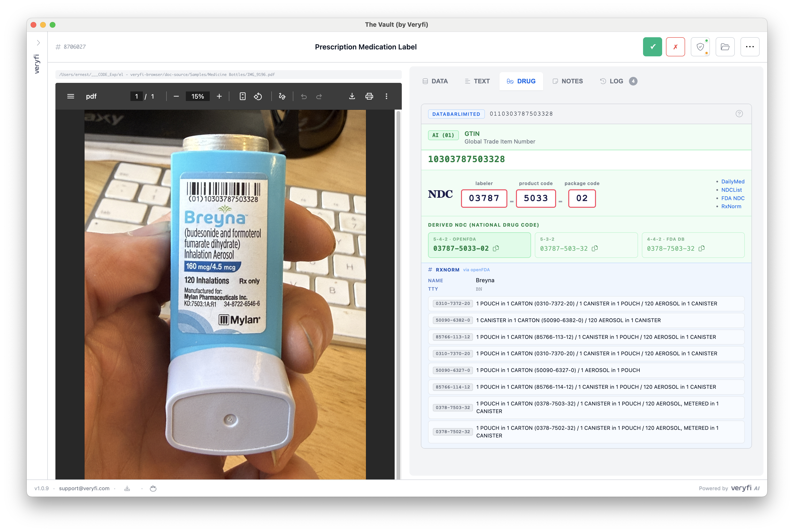Download the PDF document
The height and width of the screenshot is (532, 794).
coord(352,96)
